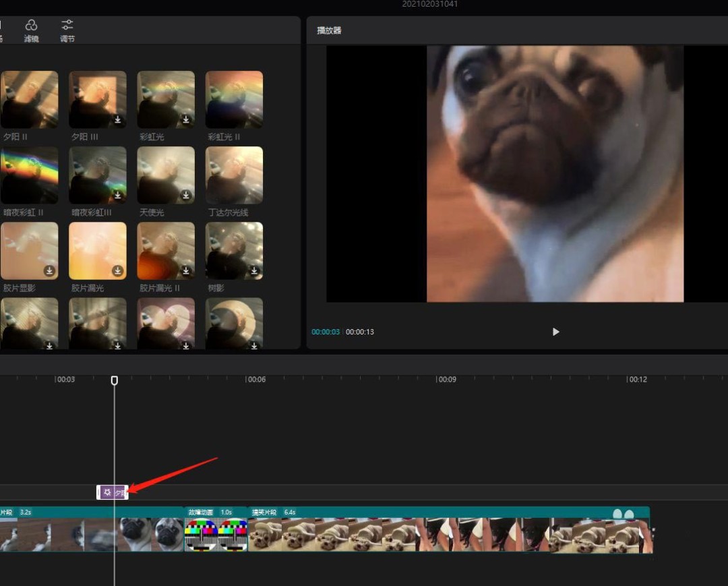
Task: Select the 彩虹光 II effect thumbnail
Action: tap(234, 99)
